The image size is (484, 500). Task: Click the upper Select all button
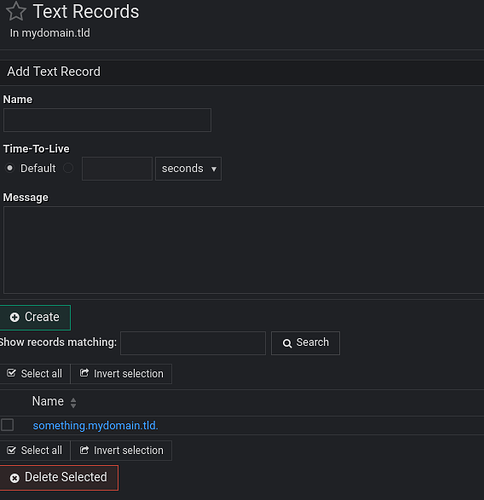click(35, 374)
